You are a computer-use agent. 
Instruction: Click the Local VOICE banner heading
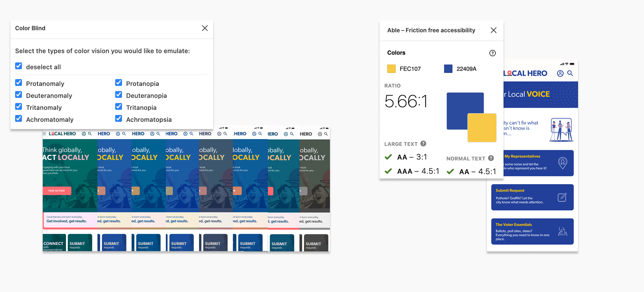(527, 94)
